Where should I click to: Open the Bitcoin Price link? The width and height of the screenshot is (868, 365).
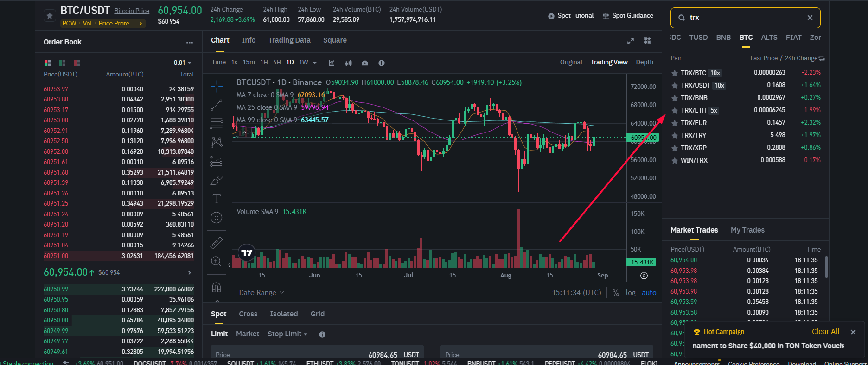(x=132, y=11)
